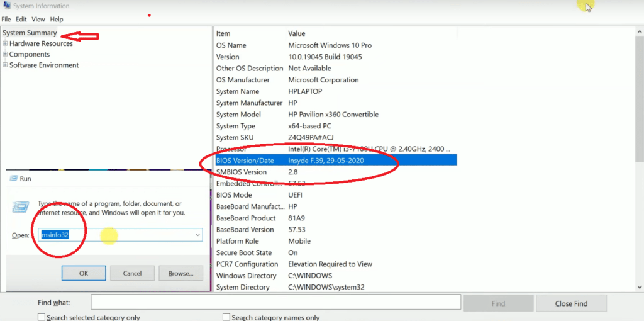This screenshot has width=644, height=321.
Task: Click the msinfo32 text in Open field
Action: pyautogui.click(x=55, y=235)
